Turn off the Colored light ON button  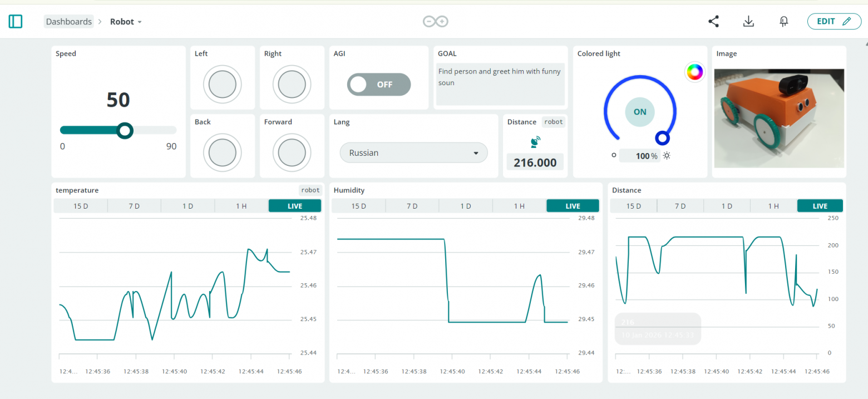click(640, 112)
